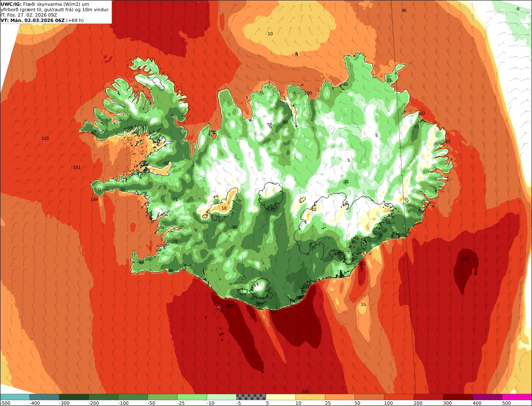This screenshot has width=532, height=406.
Task: Click the dark green -200 legend swatch
Action: 103,397
